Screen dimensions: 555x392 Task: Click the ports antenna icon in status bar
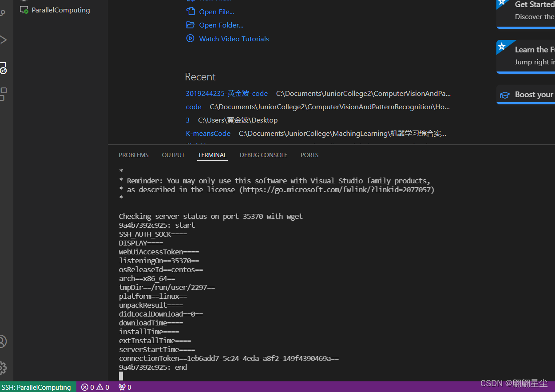click(x=122, y=387)
